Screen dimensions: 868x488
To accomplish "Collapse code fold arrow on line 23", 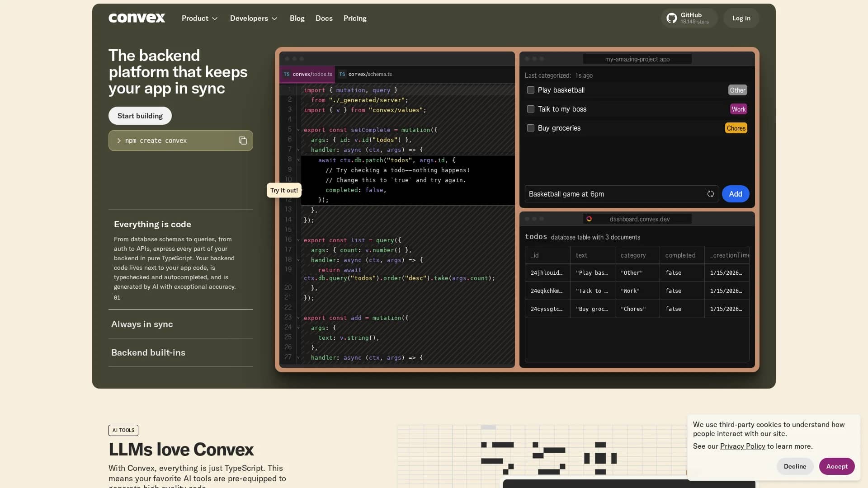I will tap(298, 318).
